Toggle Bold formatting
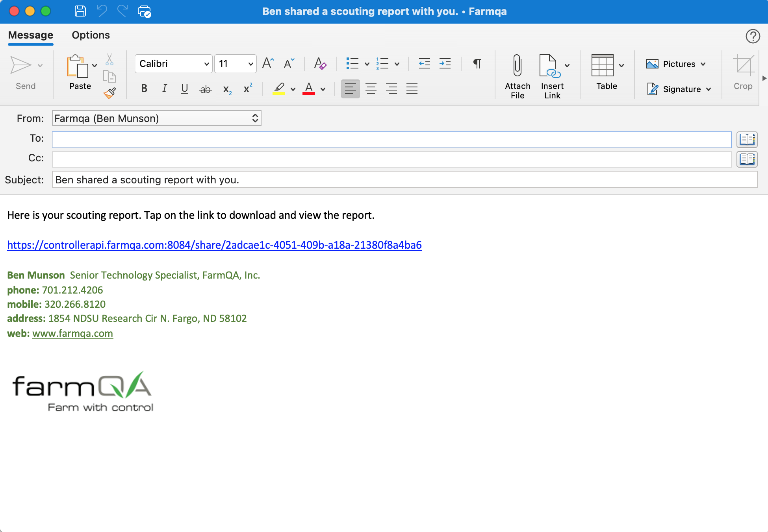This screenshot has height=532, width=768. 144,89
